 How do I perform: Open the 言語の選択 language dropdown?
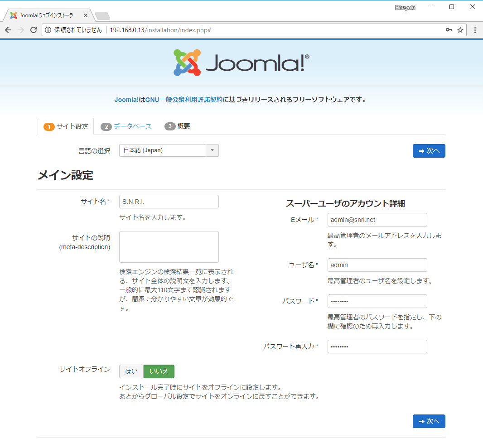click(169, 150)
